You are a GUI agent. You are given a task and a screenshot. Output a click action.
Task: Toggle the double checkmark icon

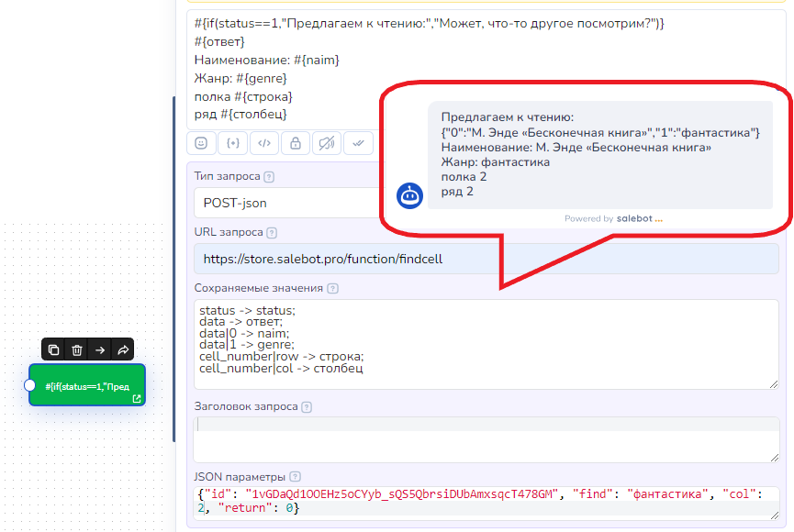click(x=357, y=143)
